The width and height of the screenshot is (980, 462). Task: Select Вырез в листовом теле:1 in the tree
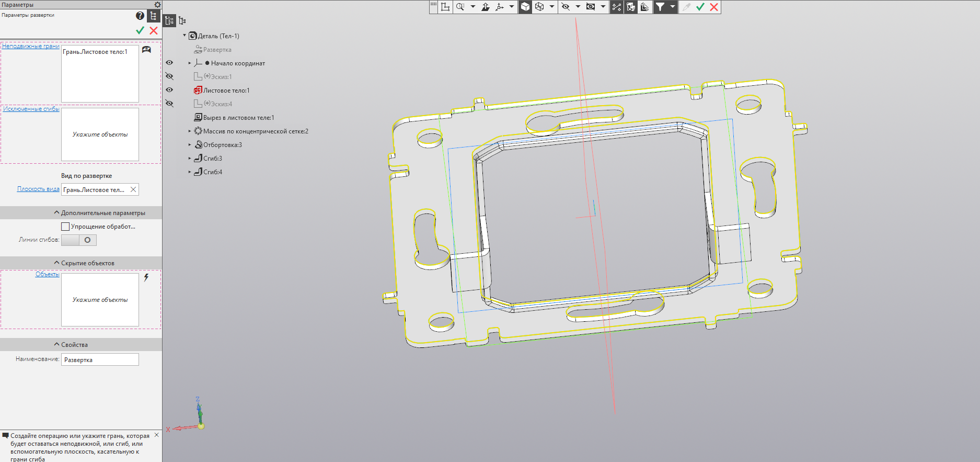tap(238, 118)
